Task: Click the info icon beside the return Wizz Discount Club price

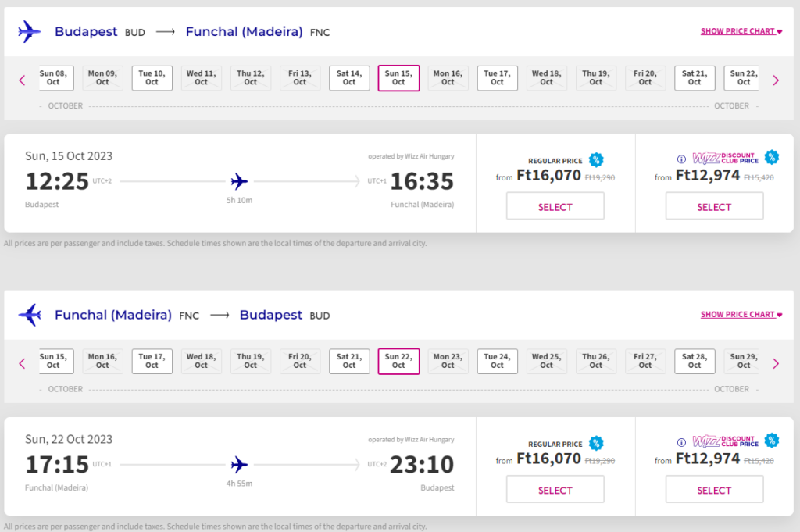Action: point(681,442)
